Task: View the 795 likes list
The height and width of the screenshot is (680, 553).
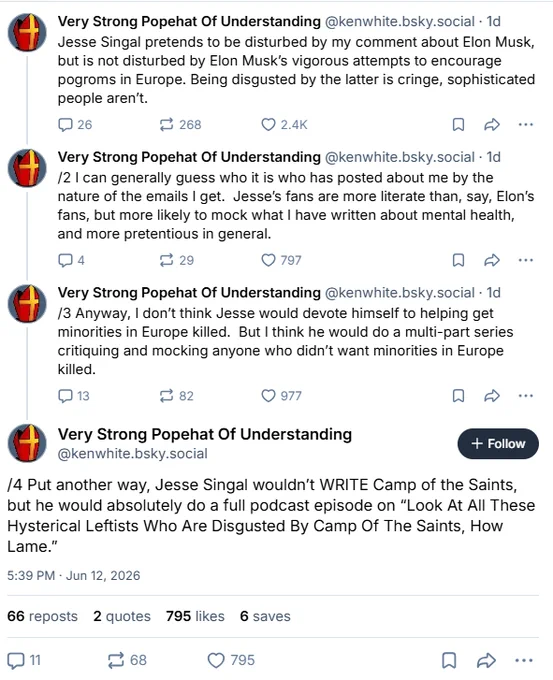Action: click(x=195, y=616)
